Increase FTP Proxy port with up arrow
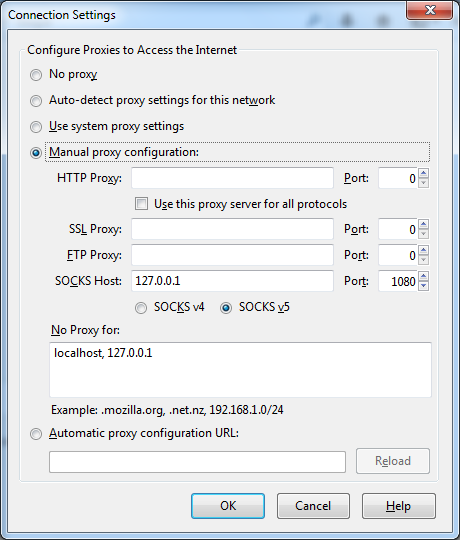460x540 pixels. coord(424,250)
